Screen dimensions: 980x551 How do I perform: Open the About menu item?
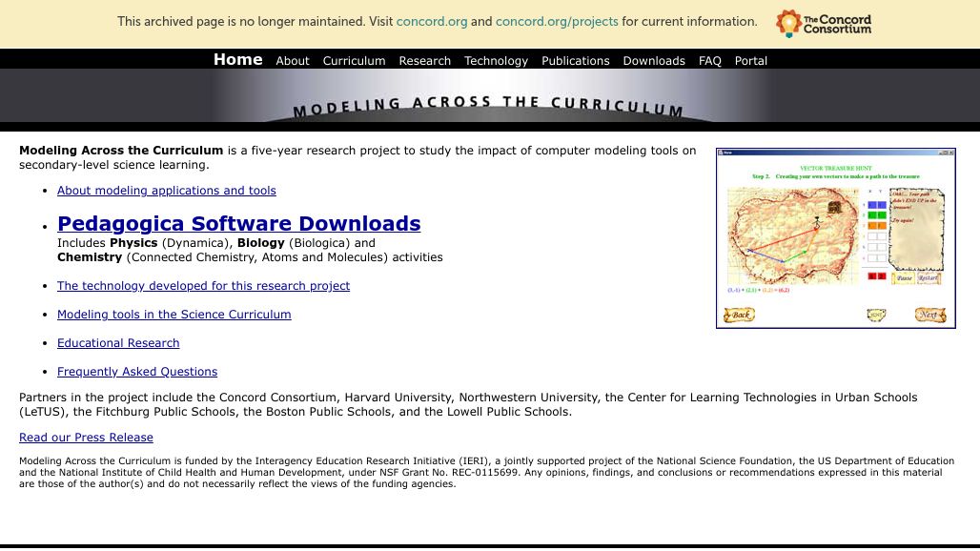293,61
